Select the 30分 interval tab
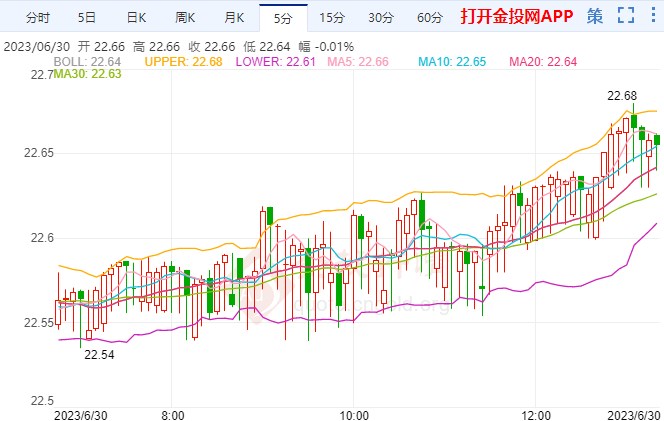Viewport: 664px width, 421px height. (x=381, y=18)
